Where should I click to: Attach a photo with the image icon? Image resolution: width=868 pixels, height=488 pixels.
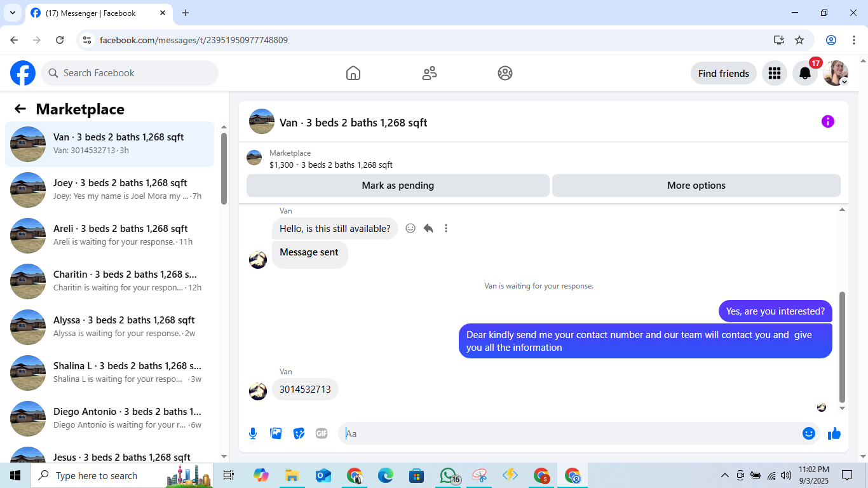point(276,433)
